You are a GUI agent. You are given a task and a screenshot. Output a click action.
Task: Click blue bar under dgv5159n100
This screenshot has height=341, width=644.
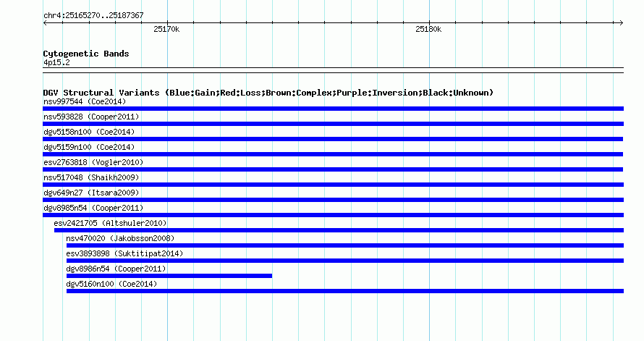[333, 154]
